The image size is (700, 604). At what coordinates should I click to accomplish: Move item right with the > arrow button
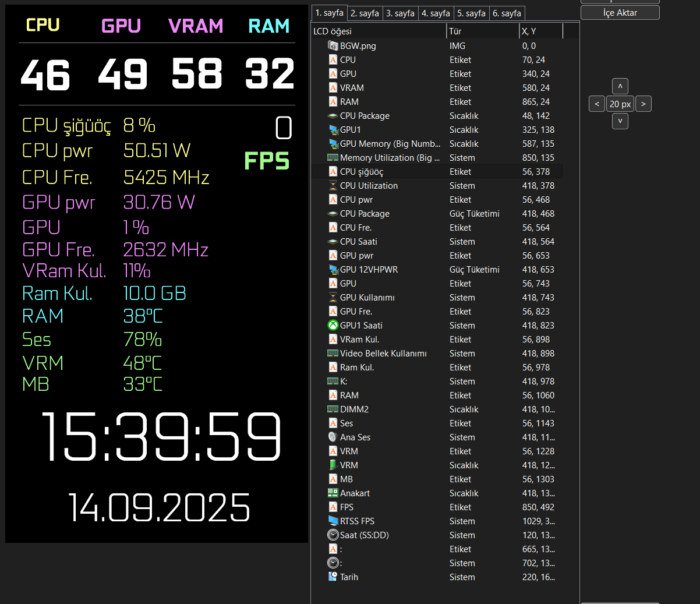pos(644,104)
